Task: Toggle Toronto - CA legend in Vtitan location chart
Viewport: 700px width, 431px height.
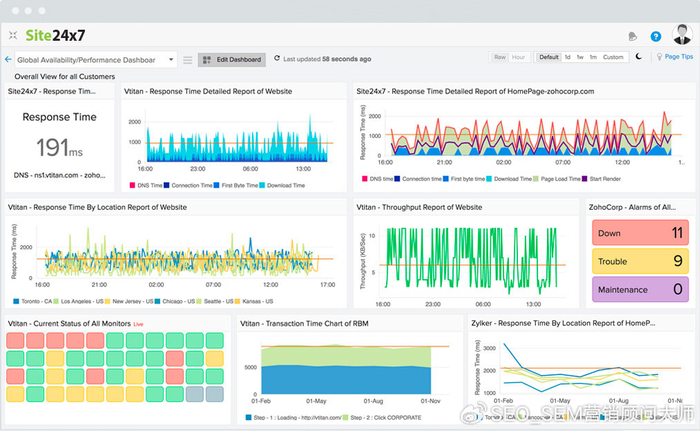Action: [x=33, y=301]
